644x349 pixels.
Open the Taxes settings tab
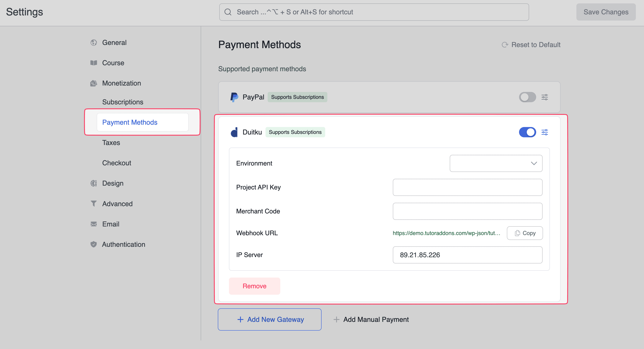[x=111, y=143]
